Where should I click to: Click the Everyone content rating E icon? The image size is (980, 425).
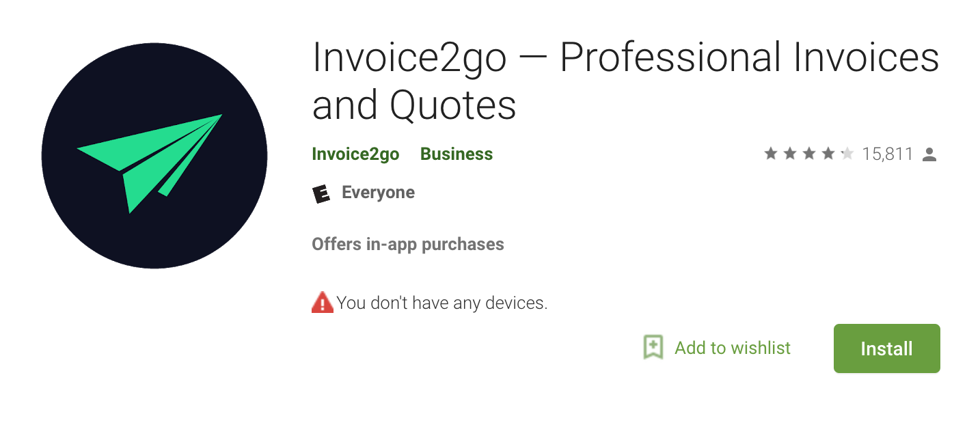(321, 193)
